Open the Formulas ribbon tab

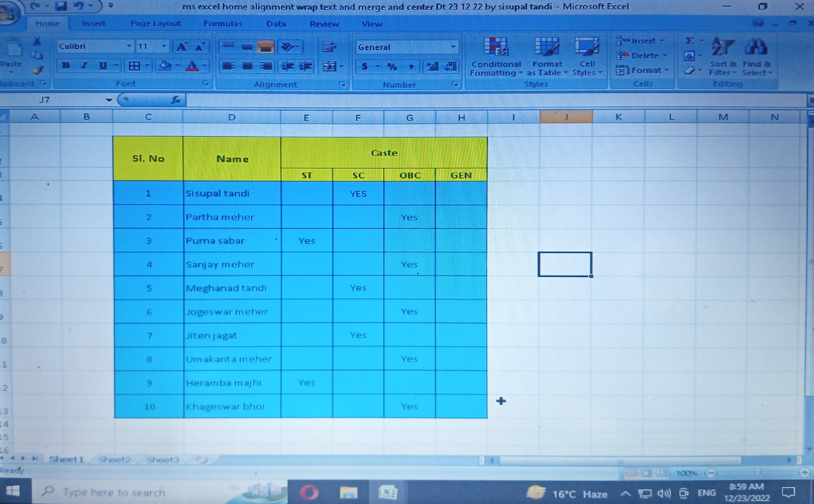click(222, 24)
